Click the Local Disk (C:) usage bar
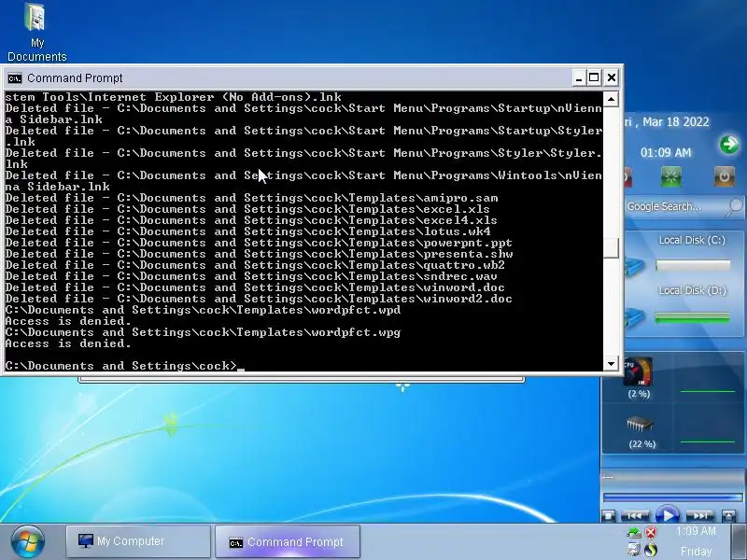This screenshot has height=560, width=747. coord(693,265)
